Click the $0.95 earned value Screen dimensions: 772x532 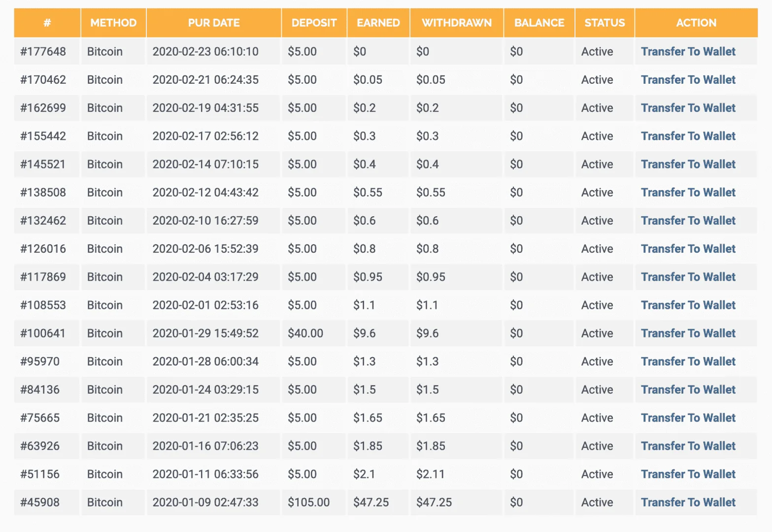[368, 277]
